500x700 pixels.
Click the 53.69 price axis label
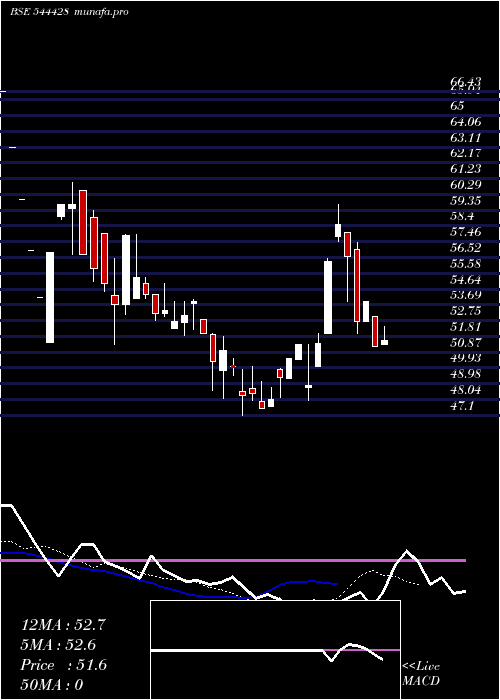(466, 296)
